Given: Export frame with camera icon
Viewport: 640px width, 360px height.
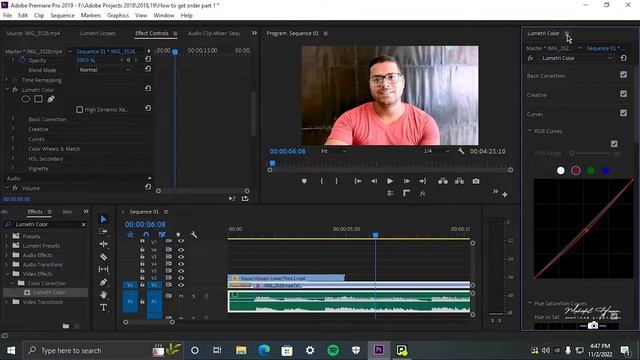Looking at the screenshot, I should coord(476,181).
